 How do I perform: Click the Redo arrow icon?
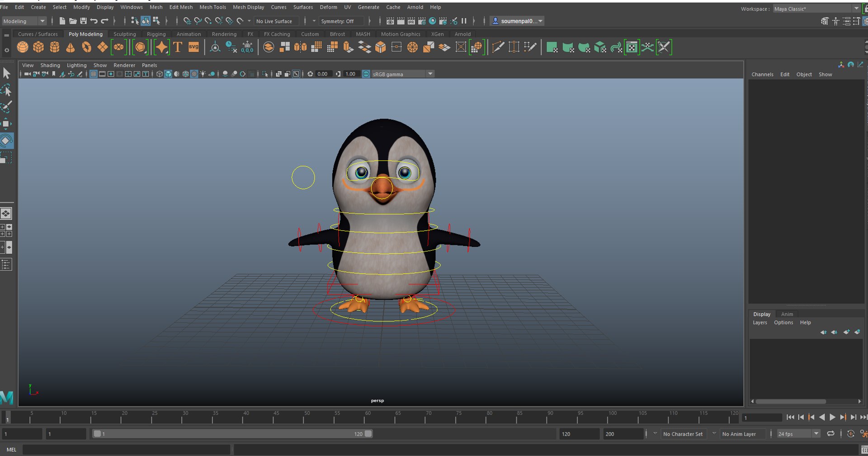(104, 21)
